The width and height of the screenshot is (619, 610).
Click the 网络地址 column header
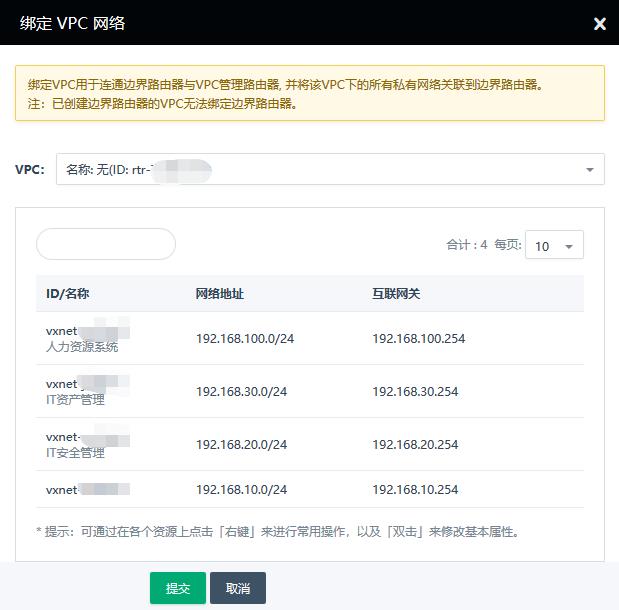(x=220, y=294)
